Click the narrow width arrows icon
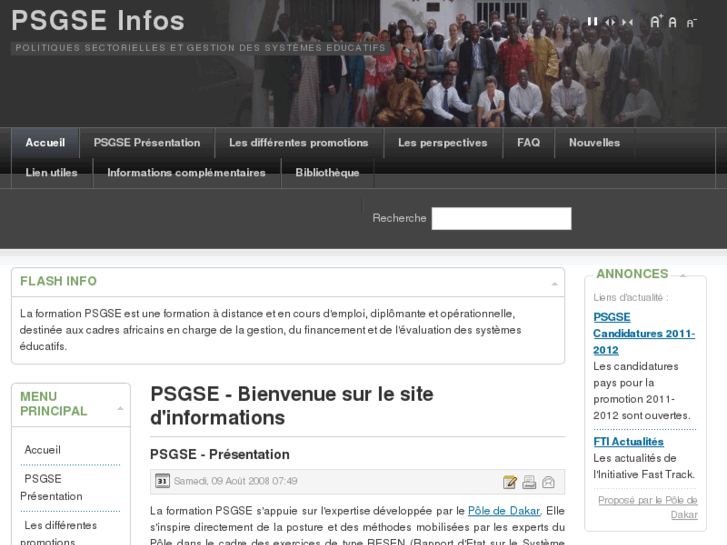The image size is (727, 545). (627, 21)
